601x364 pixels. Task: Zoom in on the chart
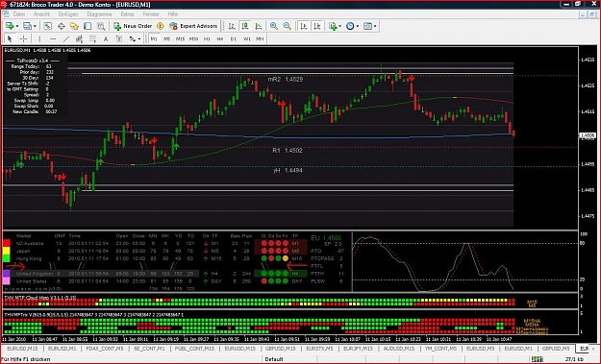point(274,26)
